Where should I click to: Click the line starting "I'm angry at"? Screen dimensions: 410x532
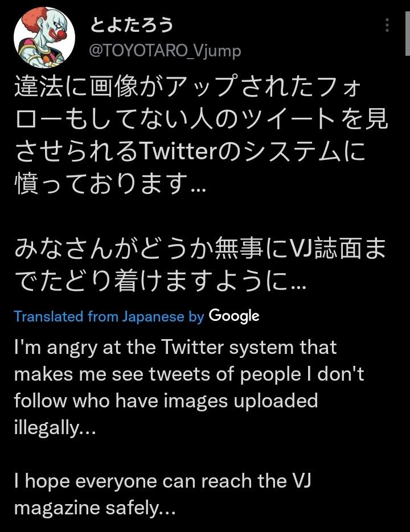pos(175,347)
